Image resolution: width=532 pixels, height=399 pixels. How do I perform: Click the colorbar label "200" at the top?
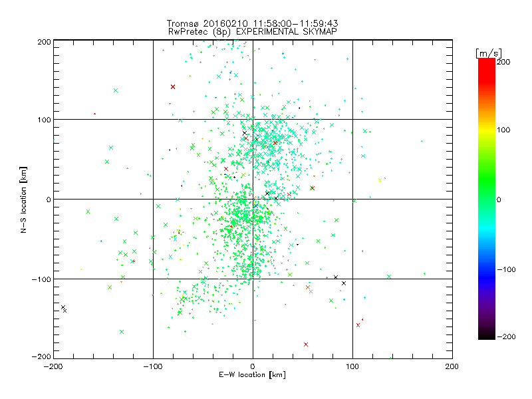503,62
